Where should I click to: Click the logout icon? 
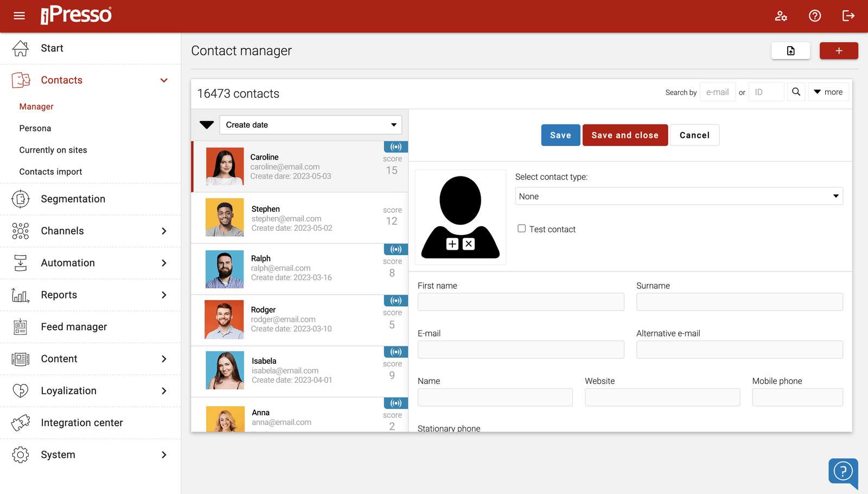click(x=848, y=16)
